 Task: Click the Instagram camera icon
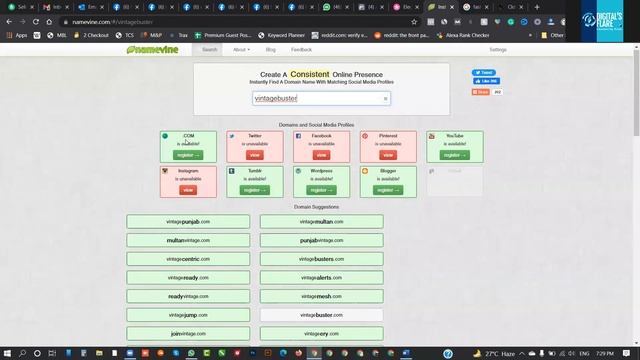tap(165, 171)
